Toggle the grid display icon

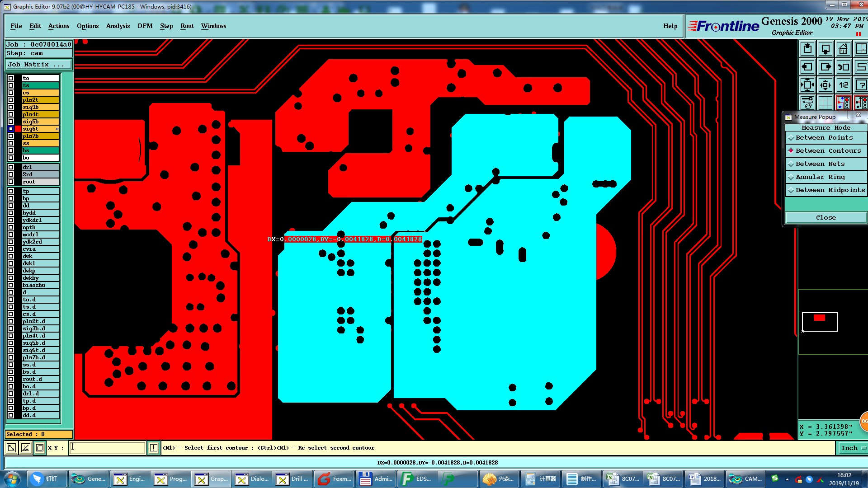pyautogui.click(x=826, y=103)
